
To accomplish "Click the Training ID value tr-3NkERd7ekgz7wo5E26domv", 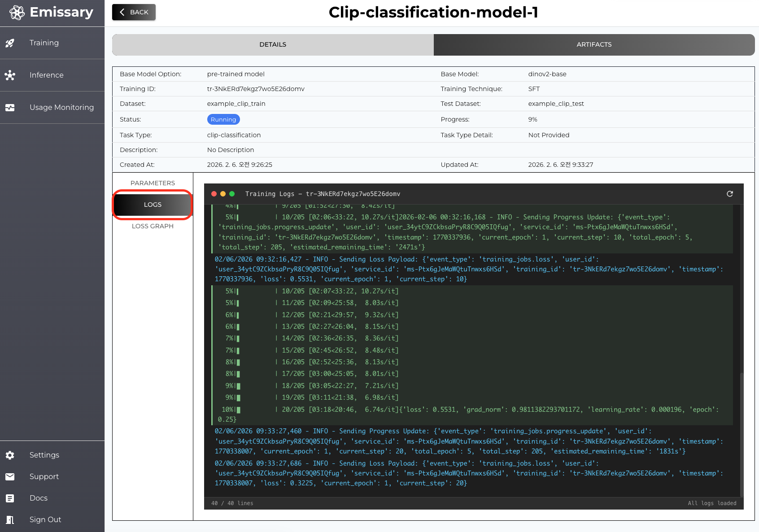I will coord(256,89).
